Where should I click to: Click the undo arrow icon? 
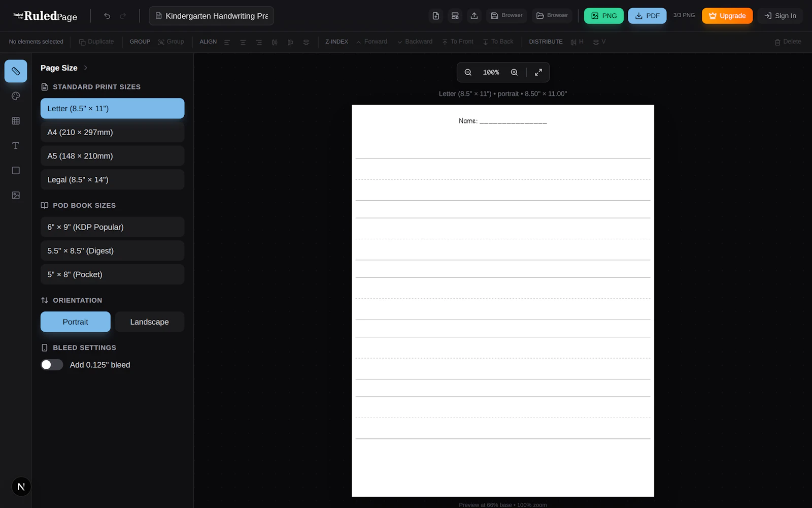coord(107,16)
